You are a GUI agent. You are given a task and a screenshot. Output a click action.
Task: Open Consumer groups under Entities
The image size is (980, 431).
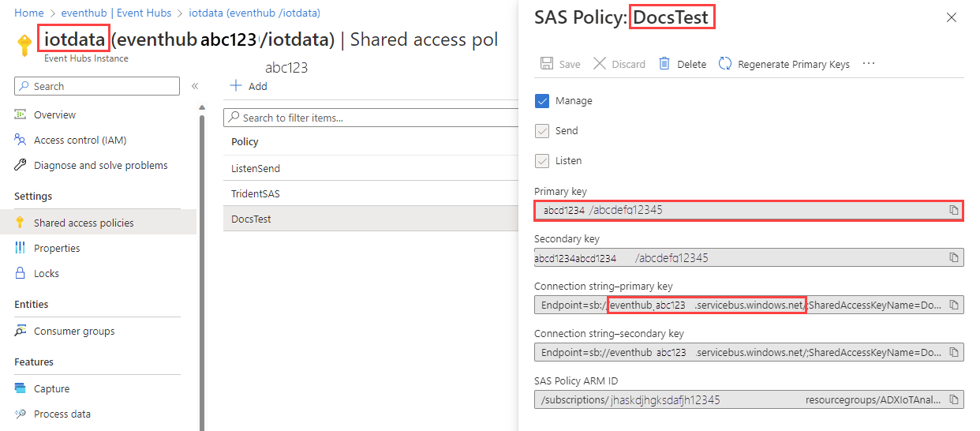pyautogui.click(x=74, y=331)
